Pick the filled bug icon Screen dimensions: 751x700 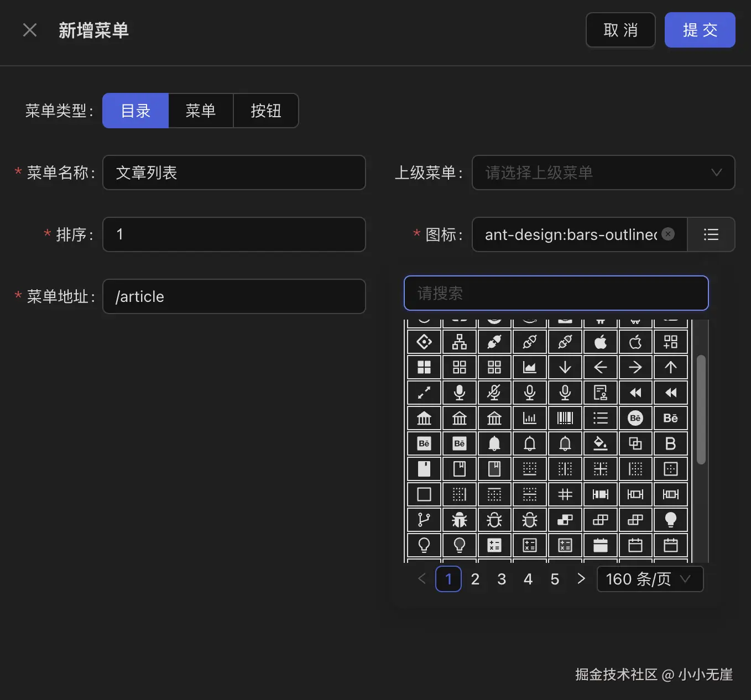click(460, 520)
